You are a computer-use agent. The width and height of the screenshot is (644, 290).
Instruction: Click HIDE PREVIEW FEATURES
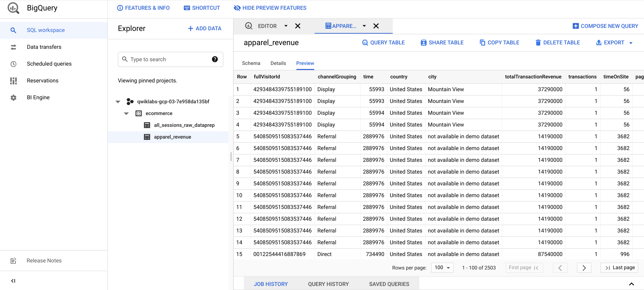click(270, 8)
